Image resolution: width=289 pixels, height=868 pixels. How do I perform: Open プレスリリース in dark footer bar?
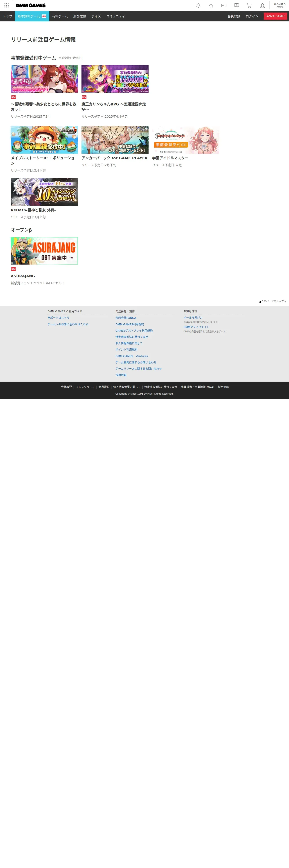(x=85, y=387)
